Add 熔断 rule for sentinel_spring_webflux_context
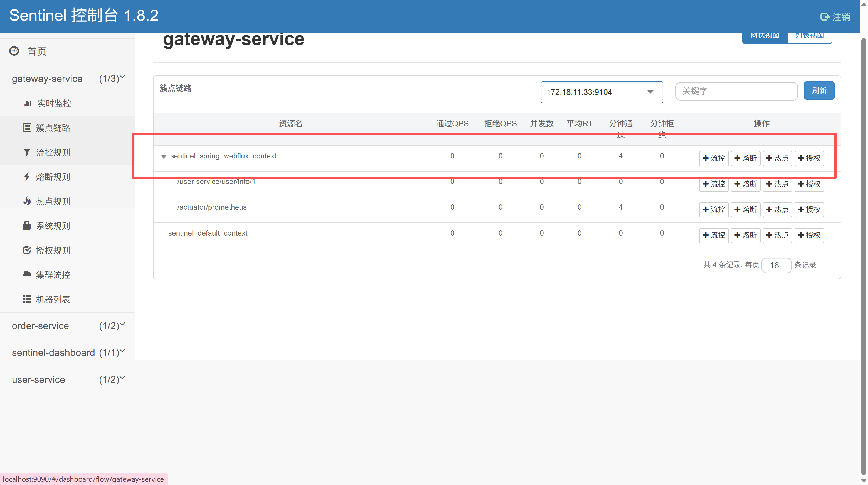This screenshot has width=868, height=485. (x=745, y=158)
